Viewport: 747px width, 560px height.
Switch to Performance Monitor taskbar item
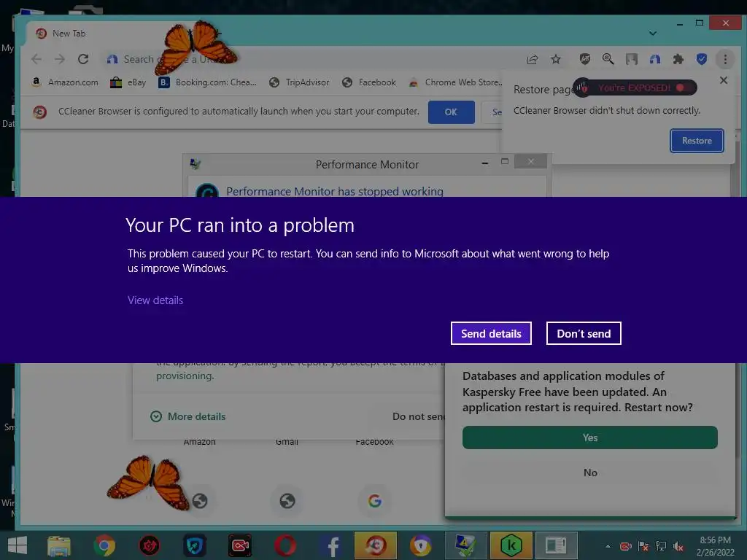(465, 545)
